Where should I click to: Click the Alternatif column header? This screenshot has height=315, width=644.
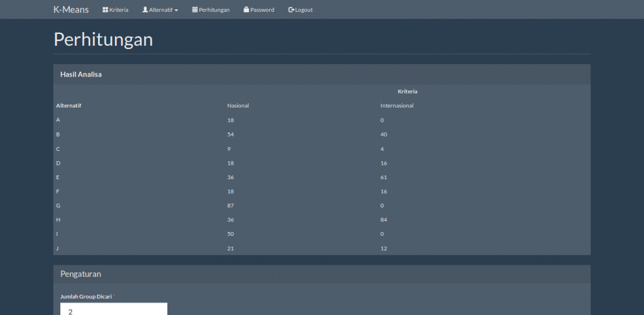click(69, 106)
